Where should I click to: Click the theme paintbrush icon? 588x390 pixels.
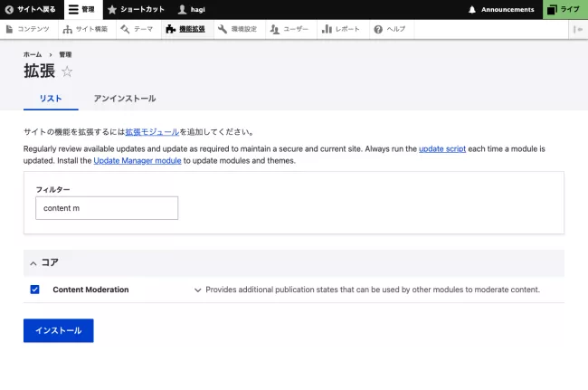[x=125, y=29]
